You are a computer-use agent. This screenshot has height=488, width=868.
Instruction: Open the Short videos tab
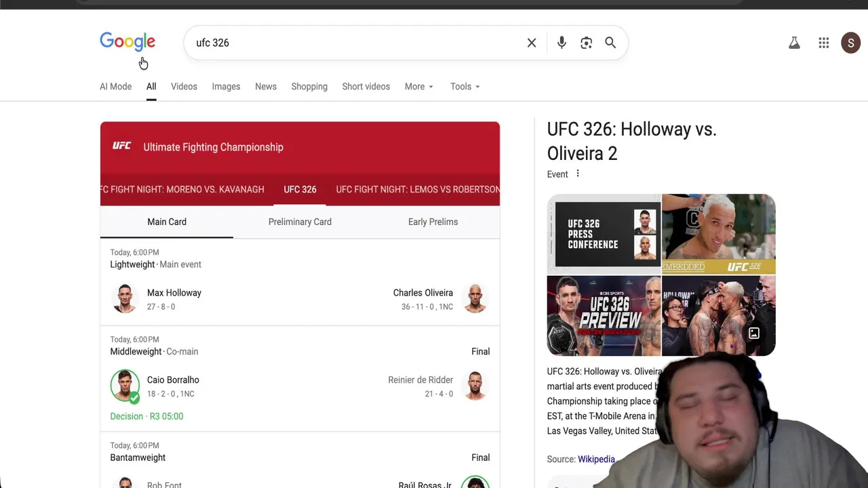point(366,87)
